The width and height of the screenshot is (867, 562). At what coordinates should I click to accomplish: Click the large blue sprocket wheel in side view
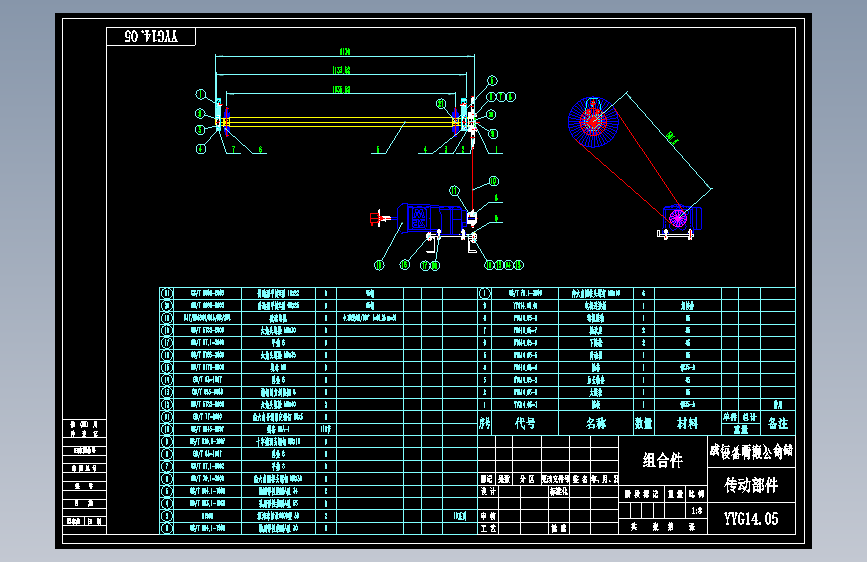click(x=594, y=122)
